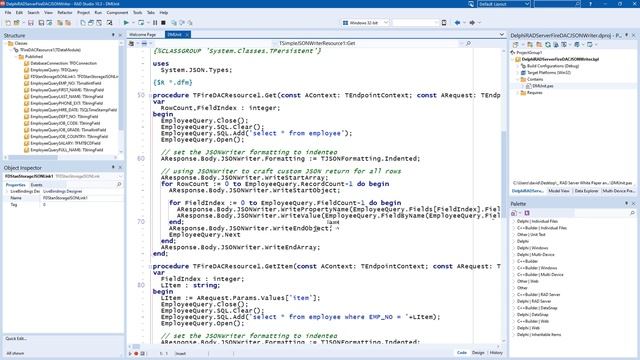Viewport: 640px width, 360px height.
Task: Click the record macro red dot in status bar
Action: [136, 353]
